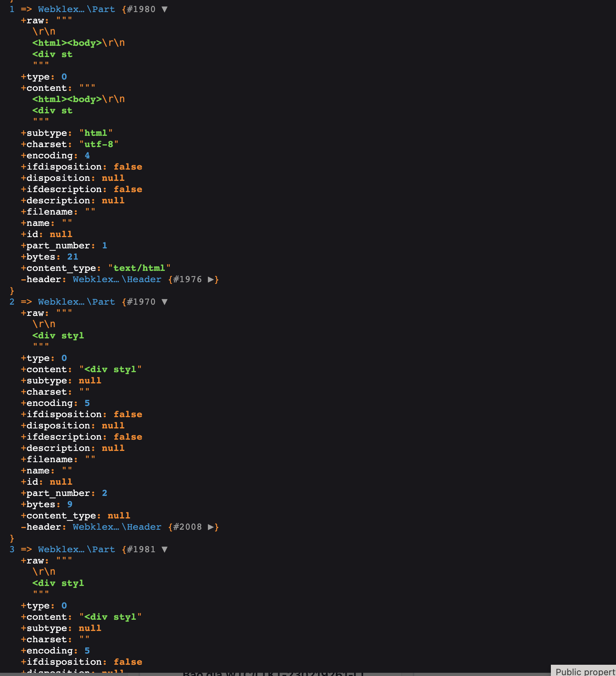Click part_number value 2
Image resolution: width=616 pixels, height=676 pixels.
(x=105, y=493)
